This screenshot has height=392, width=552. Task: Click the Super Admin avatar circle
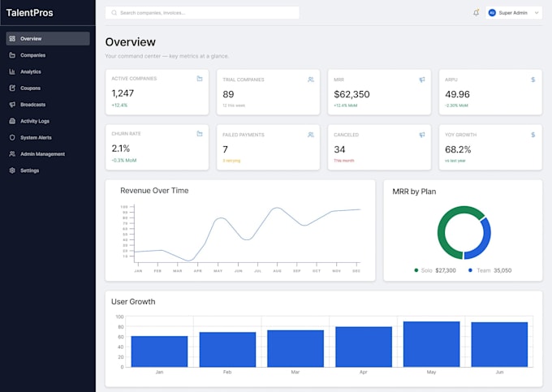pyautogui.click(x=492, y=13)
